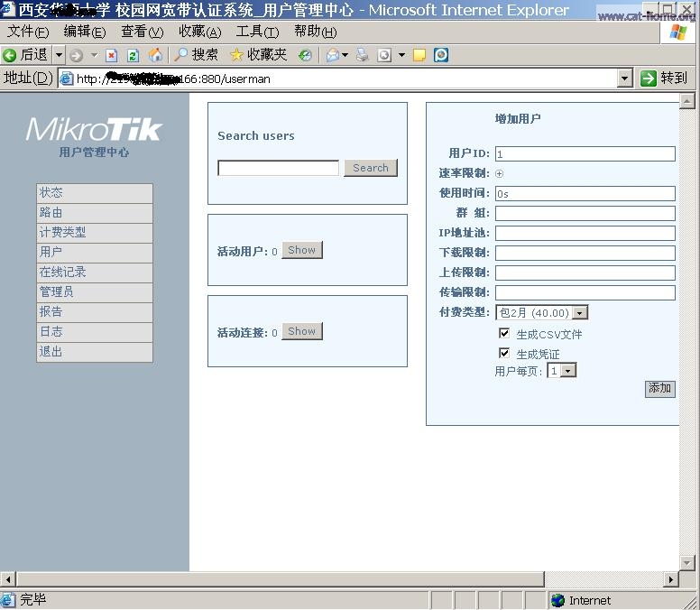The image size is (700, 610).
Task: Click the Mail envelope toolbar icon
Action: point(333,55)
